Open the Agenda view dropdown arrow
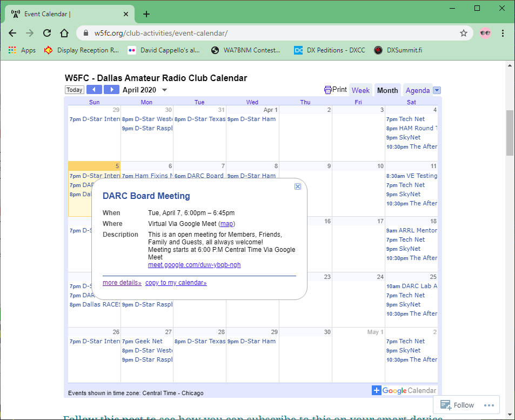 [x=437, y=90]
